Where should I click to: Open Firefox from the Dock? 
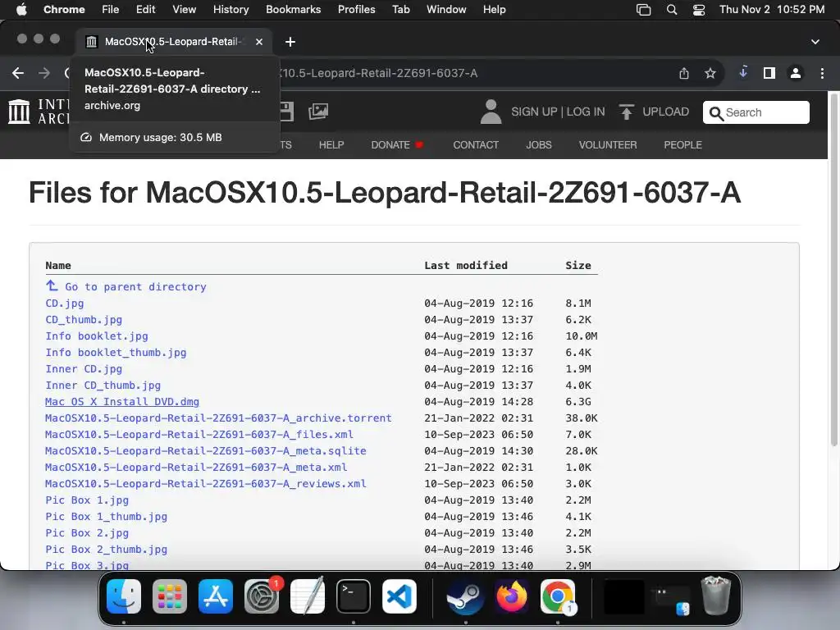coord(511,596)
